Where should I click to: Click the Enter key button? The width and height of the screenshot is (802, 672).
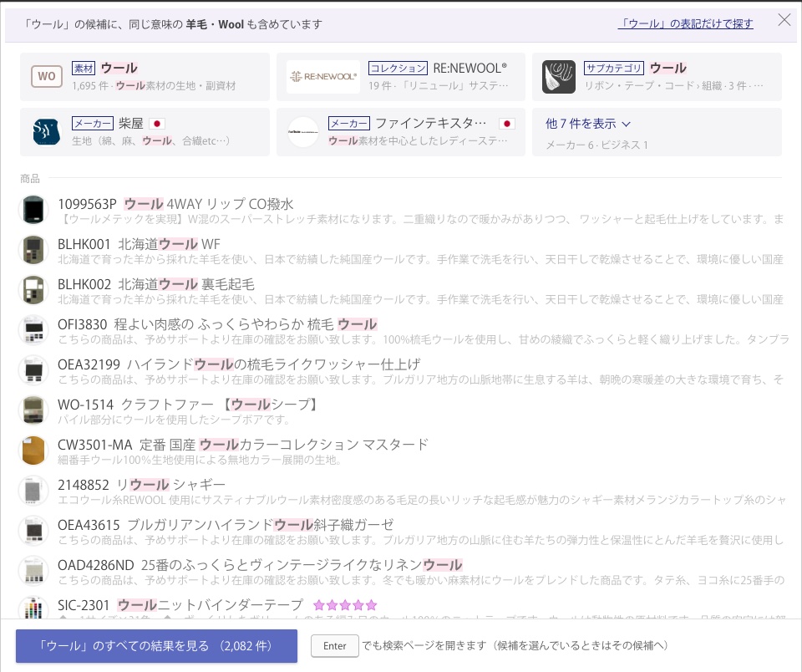tap(334, 646)
